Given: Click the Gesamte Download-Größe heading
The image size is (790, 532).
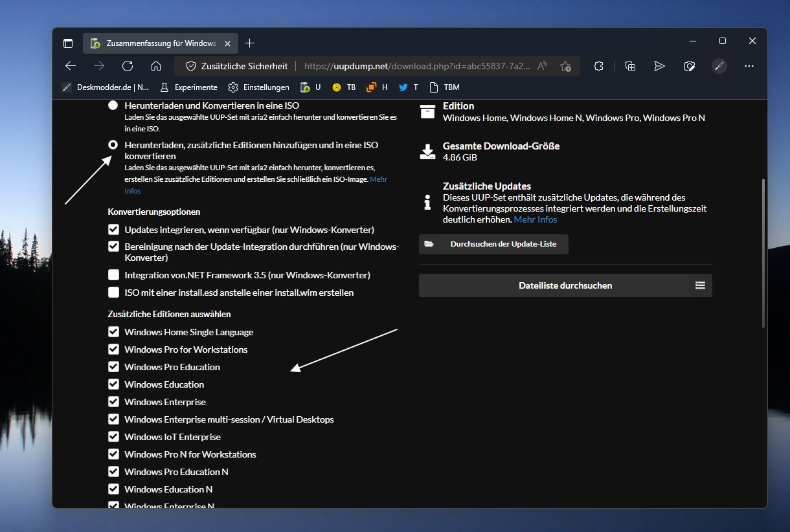Looking at the screenshot, I should 501,146.
